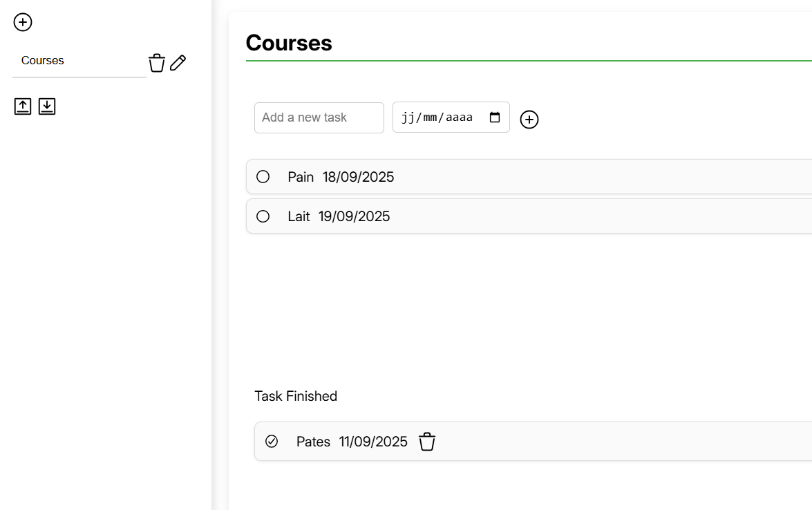Click the Pain task name text
Image resolution: width=812 pixels, height=510 pixels.
click(x=301, y=177)
